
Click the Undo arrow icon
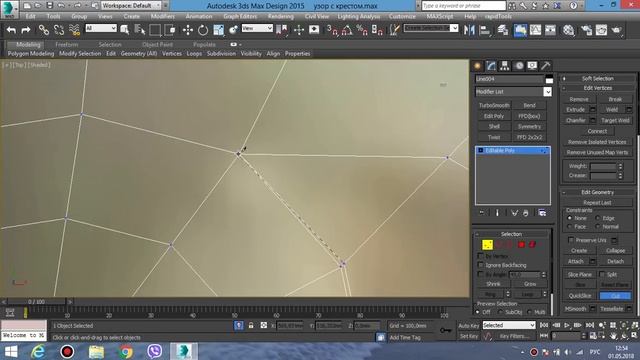(11, 30)
